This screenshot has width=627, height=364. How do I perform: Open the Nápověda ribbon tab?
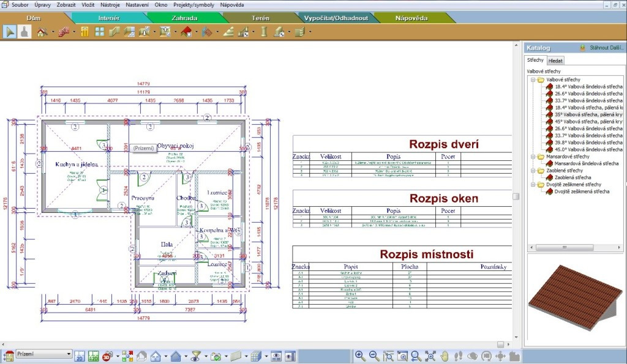point(411,18)
